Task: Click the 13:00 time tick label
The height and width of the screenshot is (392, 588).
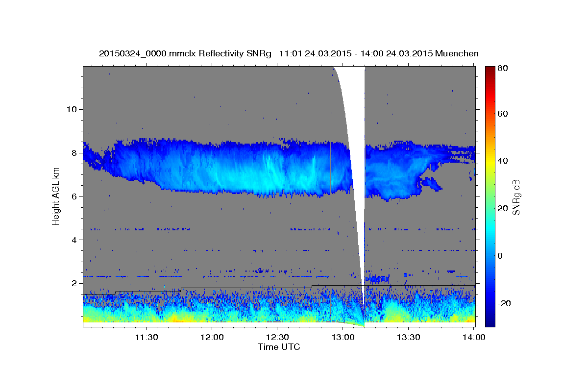Action: point(343,337)
